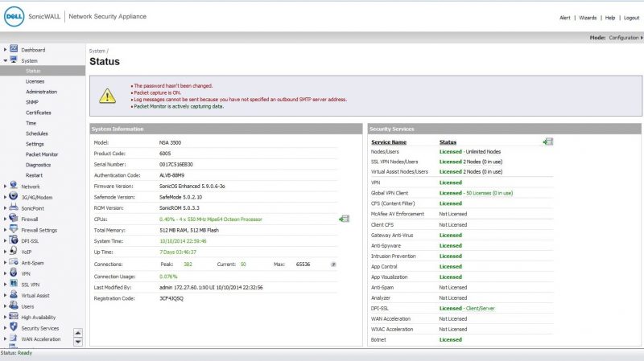Click the green arrow icon in Security Services header

tap(548, 142)
